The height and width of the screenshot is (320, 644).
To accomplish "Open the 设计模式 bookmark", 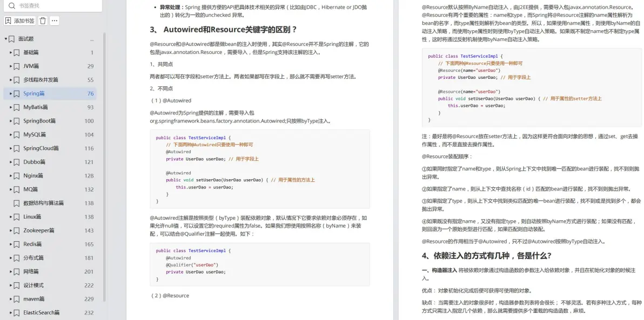I will pyautogui.click(x=33, y=285).
